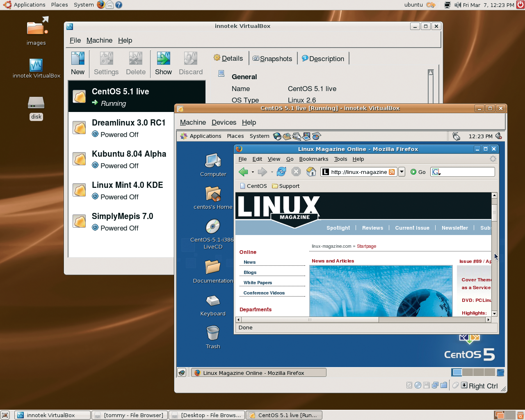Click the Firefox horizontal scrollbar thumb
This screenshot has height=420, width=525.
click(310, 320)
